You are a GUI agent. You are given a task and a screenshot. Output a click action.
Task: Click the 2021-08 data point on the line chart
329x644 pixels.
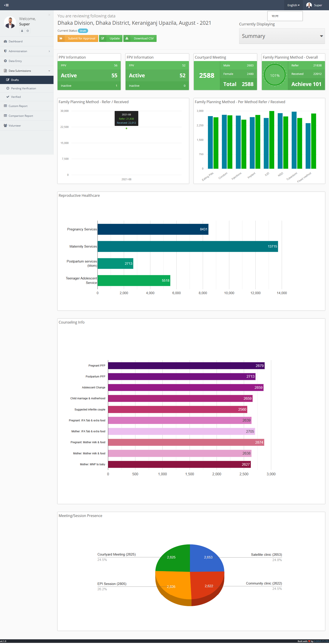tap(126, 128)
